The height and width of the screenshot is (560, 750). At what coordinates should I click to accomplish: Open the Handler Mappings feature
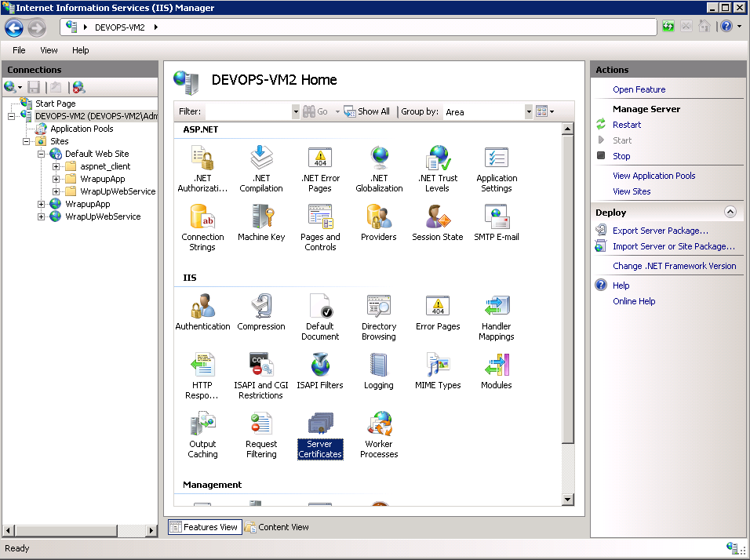(x=496, y=317)
